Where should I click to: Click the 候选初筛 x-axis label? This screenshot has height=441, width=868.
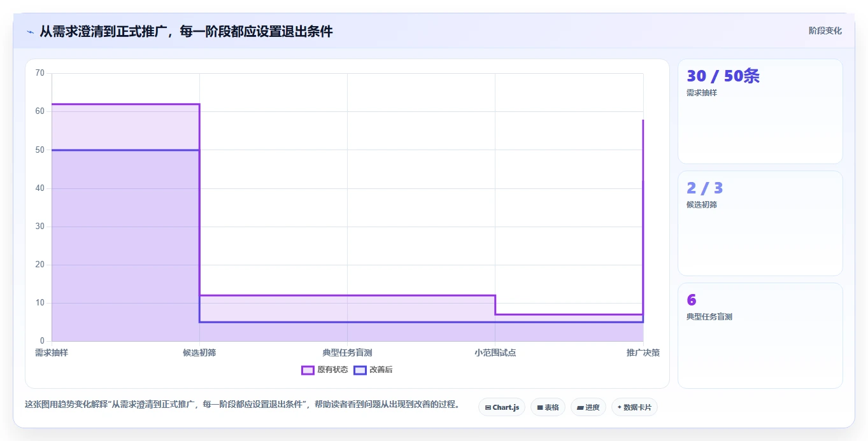(199, 353)
